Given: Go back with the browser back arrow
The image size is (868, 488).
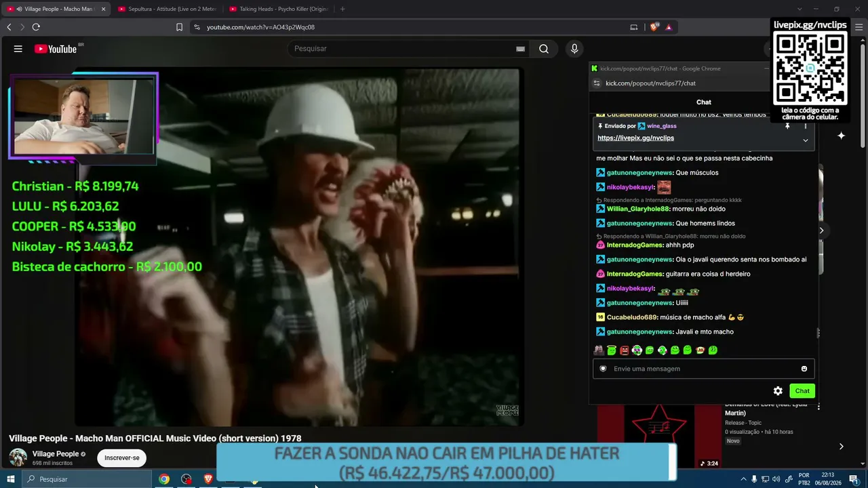Looking at the screenshot, I should tap(9, 27).
